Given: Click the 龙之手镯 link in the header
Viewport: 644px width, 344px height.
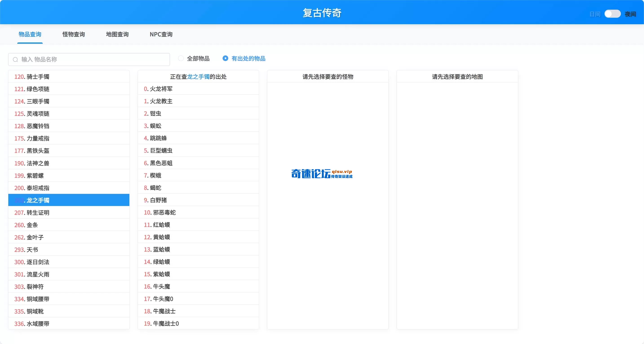Looking at the screenshot, I should click(x=199, y=77).
